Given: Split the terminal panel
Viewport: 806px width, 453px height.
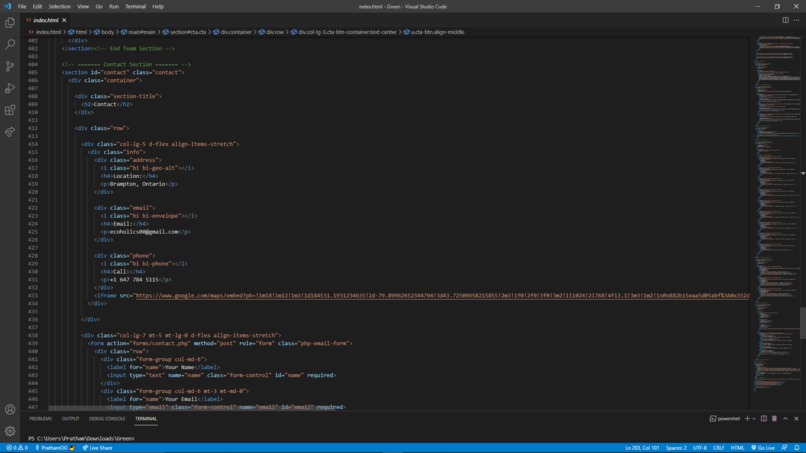Looking at the screenshot, I should pyautogui.click(x=764, y=419).
